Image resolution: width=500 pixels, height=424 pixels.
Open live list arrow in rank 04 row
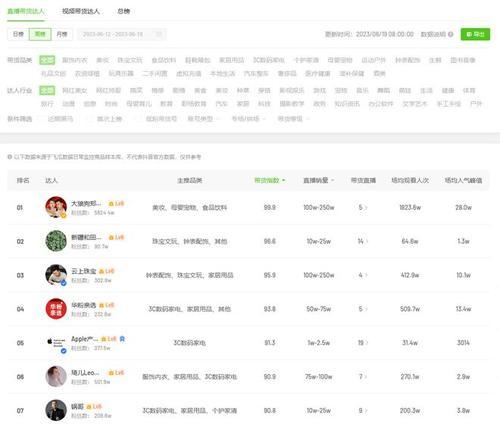366,309
